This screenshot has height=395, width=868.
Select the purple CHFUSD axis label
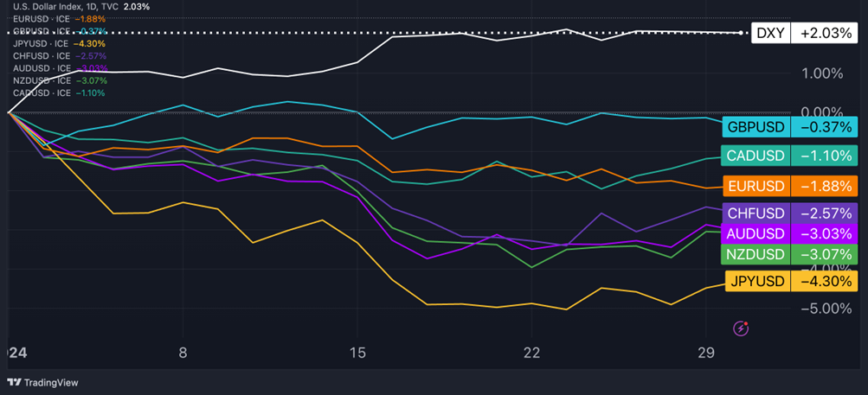point(755,213)
